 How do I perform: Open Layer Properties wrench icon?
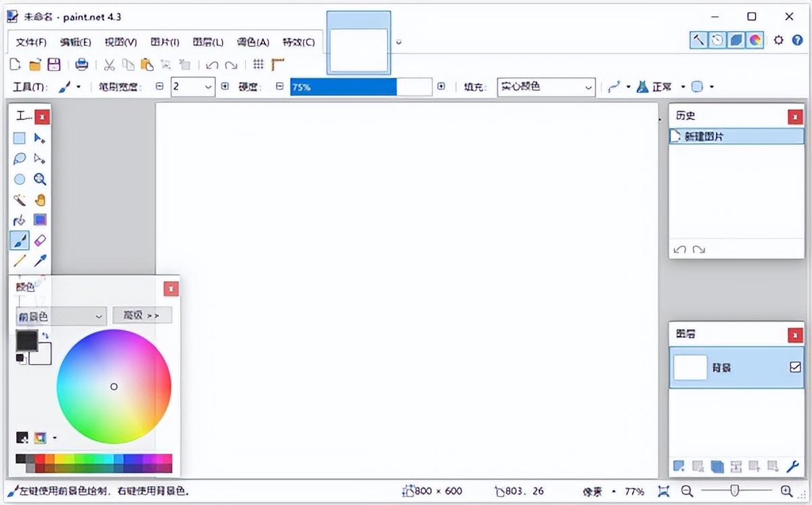792,466
